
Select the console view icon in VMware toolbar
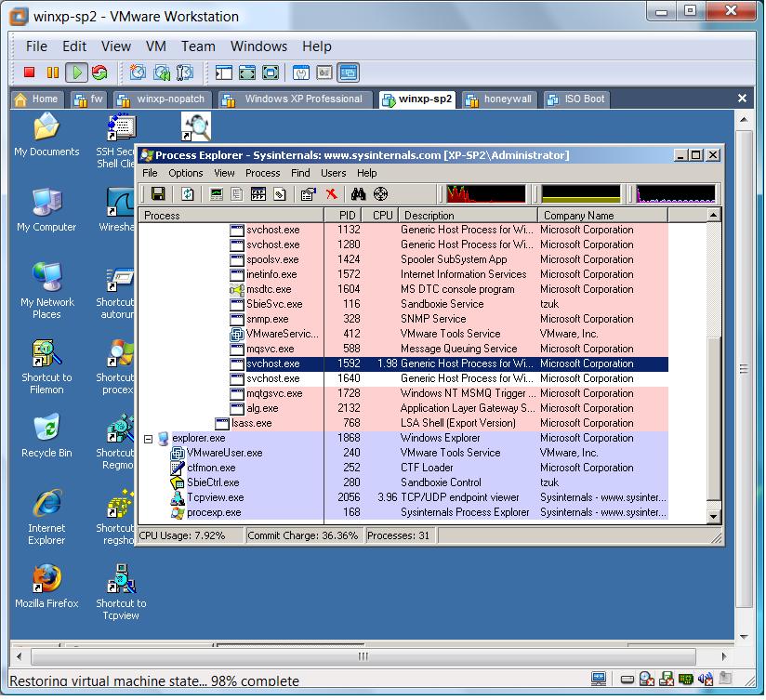click(349, 73)
